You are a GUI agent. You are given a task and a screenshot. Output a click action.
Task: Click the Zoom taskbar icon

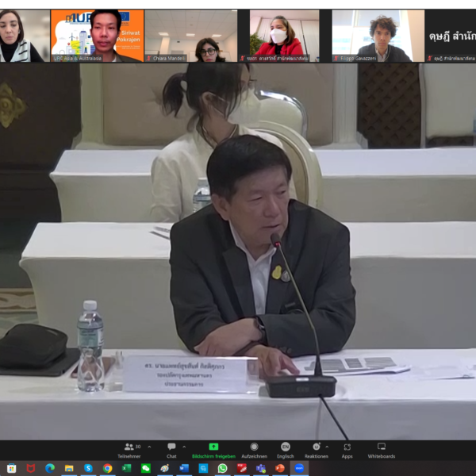[299, 468]
